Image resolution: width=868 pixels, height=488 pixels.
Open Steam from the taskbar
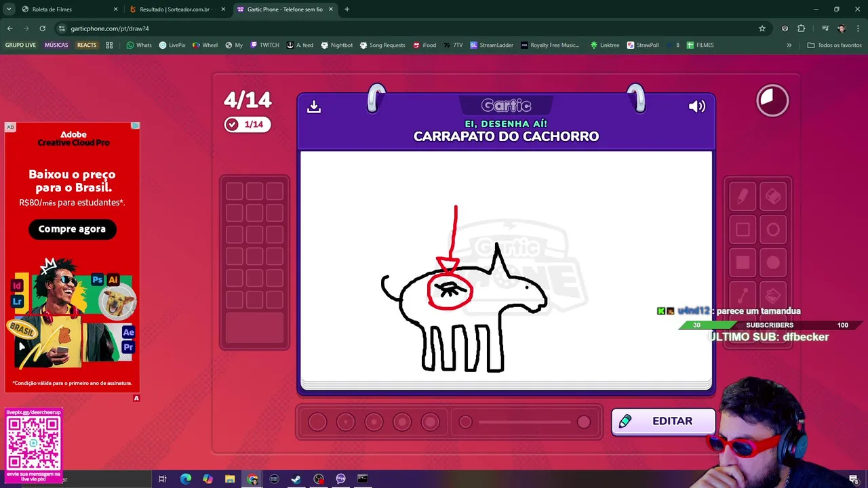click(x=296, y=479)
